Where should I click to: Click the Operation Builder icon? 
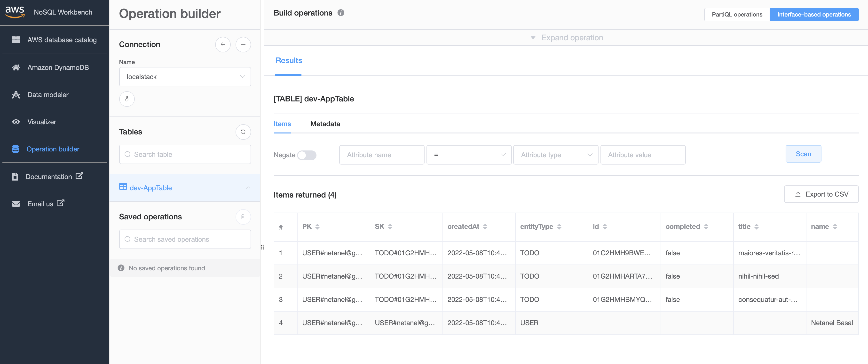coord(16,149)
